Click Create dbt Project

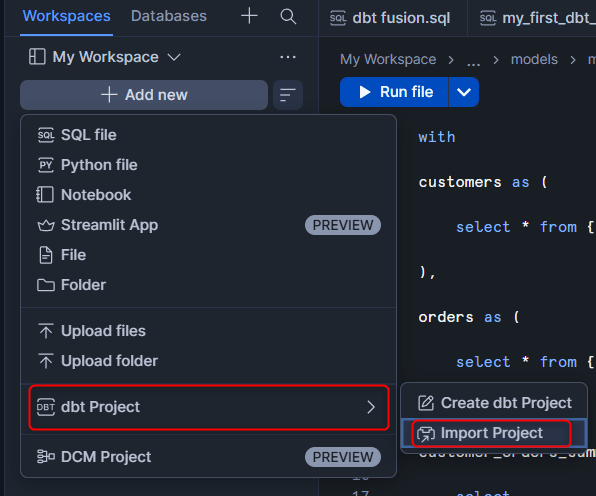[x=494, y=403]
